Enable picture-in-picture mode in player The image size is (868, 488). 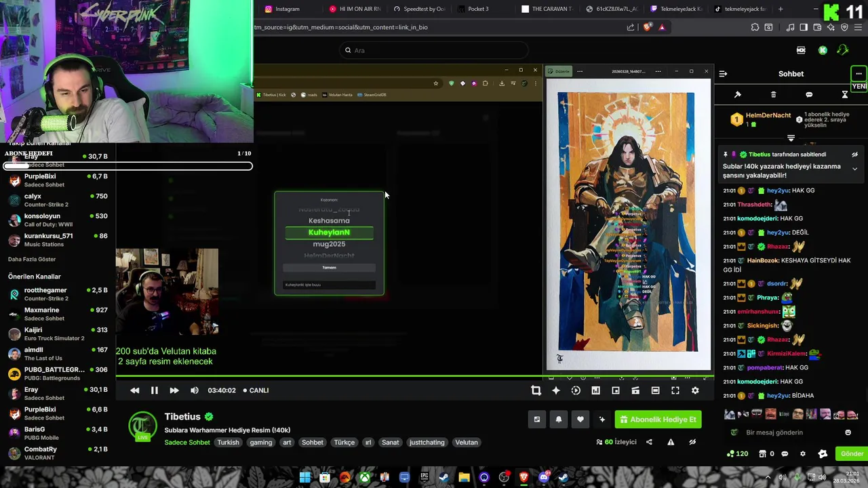pyautogui.click(x=616, y=390)
